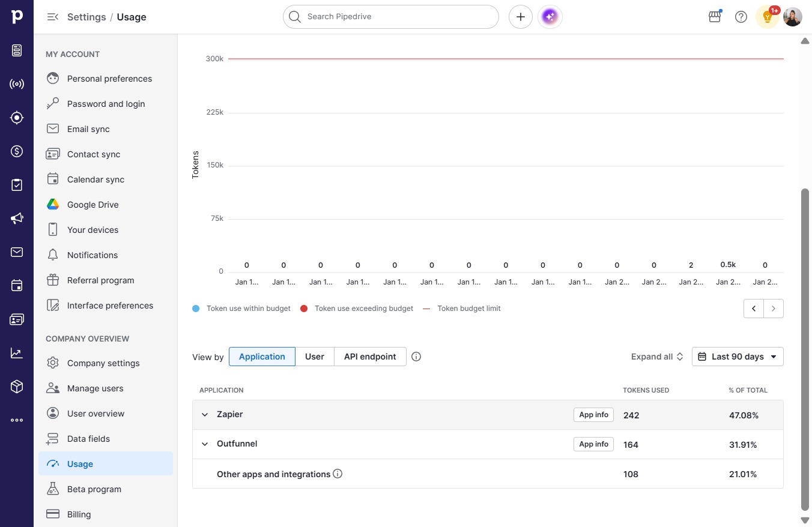This screenshot has height=527, width=812.
Task: View usage by Application
Action: click(262, 357)
